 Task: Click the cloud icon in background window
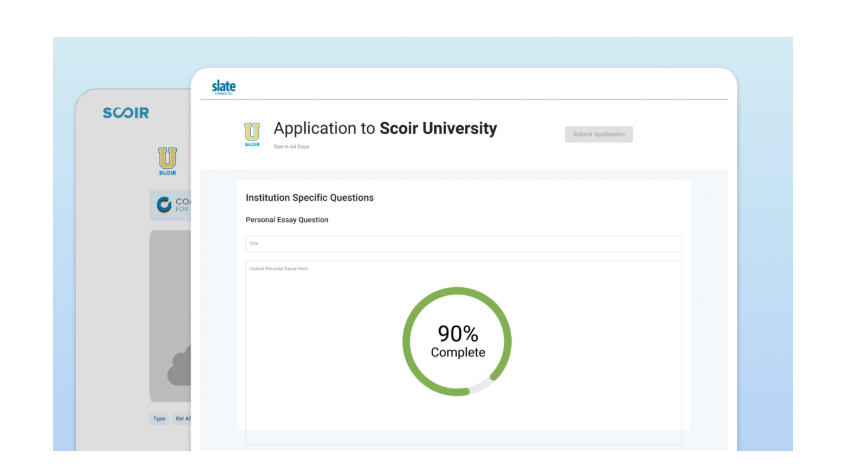tap(179, 366)
